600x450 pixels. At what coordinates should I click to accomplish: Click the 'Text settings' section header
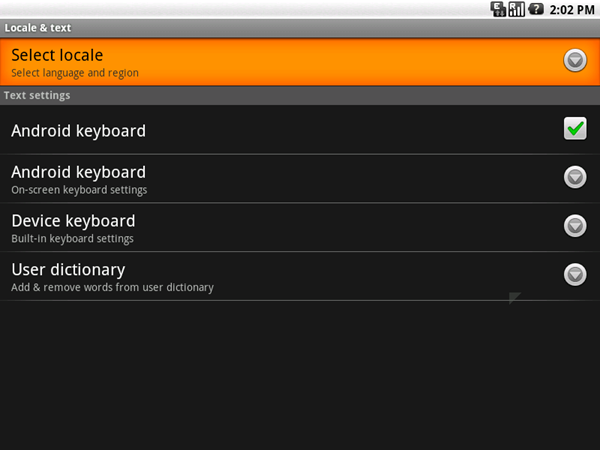[x=37, y=96]
